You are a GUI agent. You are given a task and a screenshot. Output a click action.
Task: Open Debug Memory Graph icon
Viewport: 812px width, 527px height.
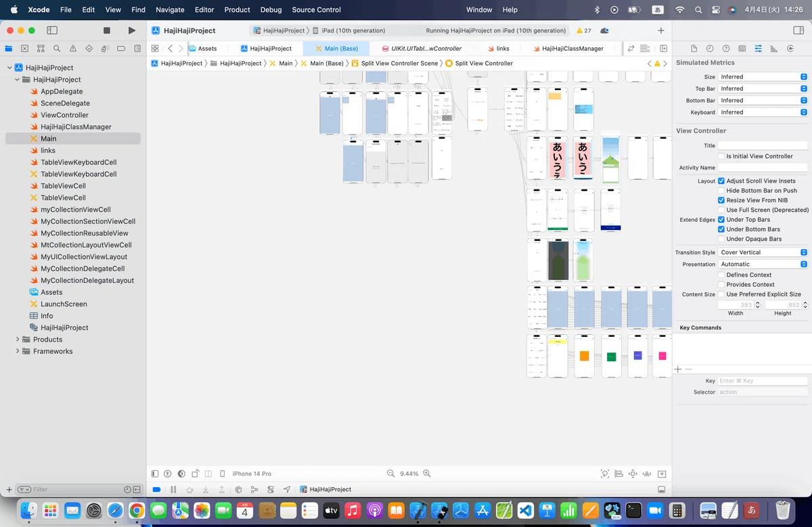coord(254,489)
